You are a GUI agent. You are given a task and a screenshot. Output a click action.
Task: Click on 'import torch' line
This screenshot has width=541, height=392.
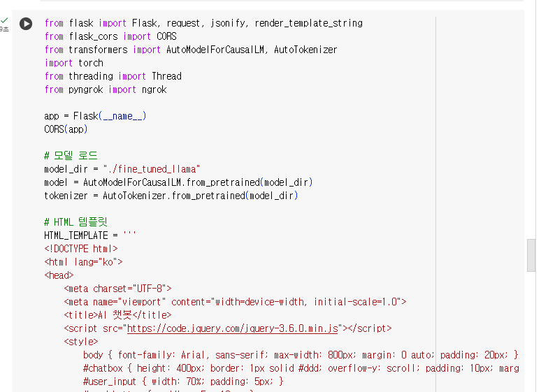[74, 63]
